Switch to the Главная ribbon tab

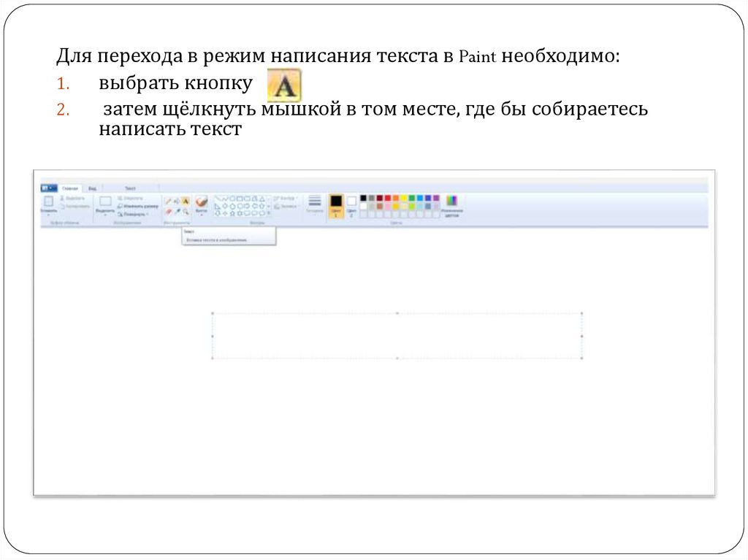[x=71, y=188]
